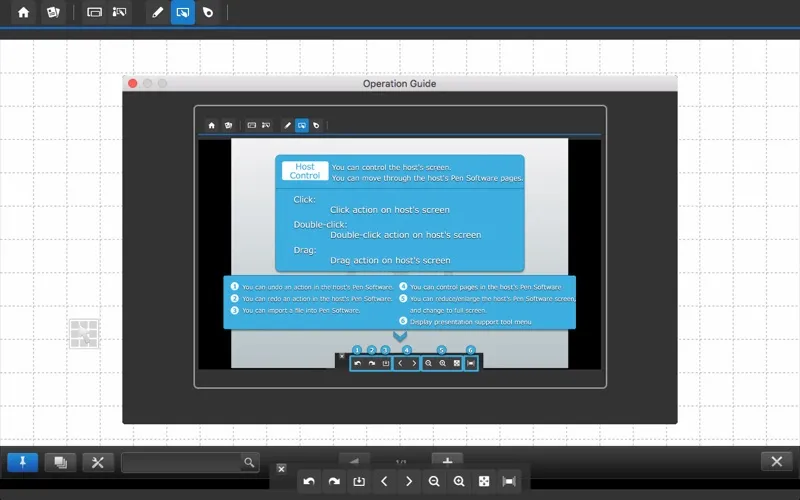
Task: Click the search input field
Action: 182,462
